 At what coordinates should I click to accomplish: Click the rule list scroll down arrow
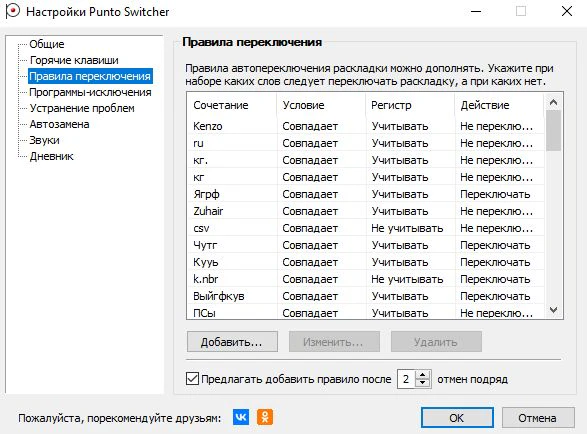[553, 310]
